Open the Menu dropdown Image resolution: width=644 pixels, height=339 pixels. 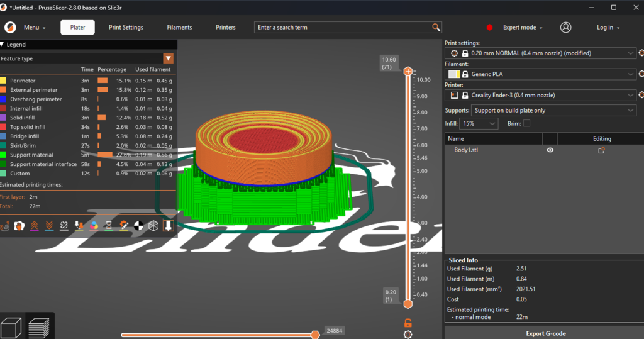click(x=35, y=28)
